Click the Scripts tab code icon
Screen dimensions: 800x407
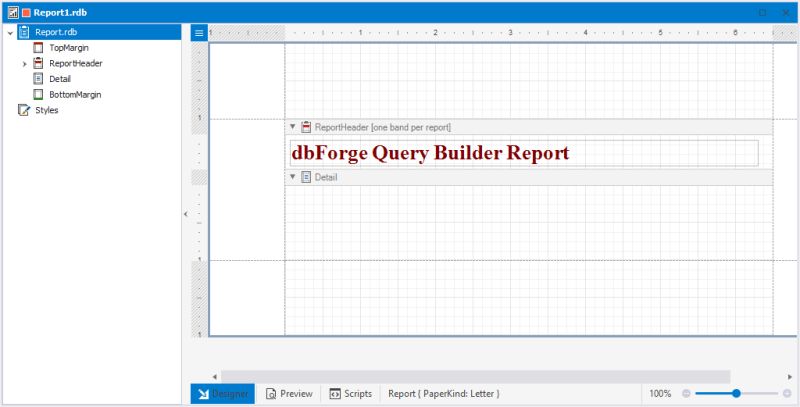[335, 394]
